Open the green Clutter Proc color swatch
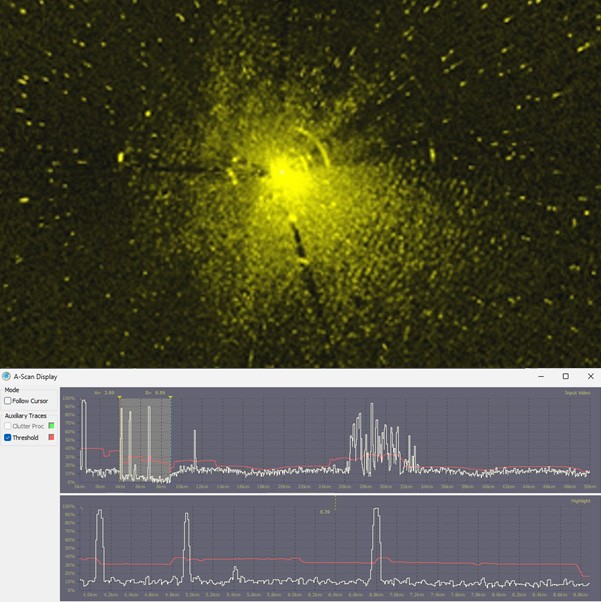 (51, 426)
